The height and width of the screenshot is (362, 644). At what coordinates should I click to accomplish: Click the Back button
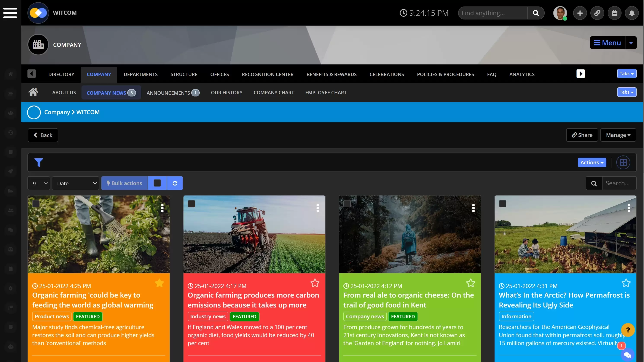pyautogui.click(x=43, y=135)
